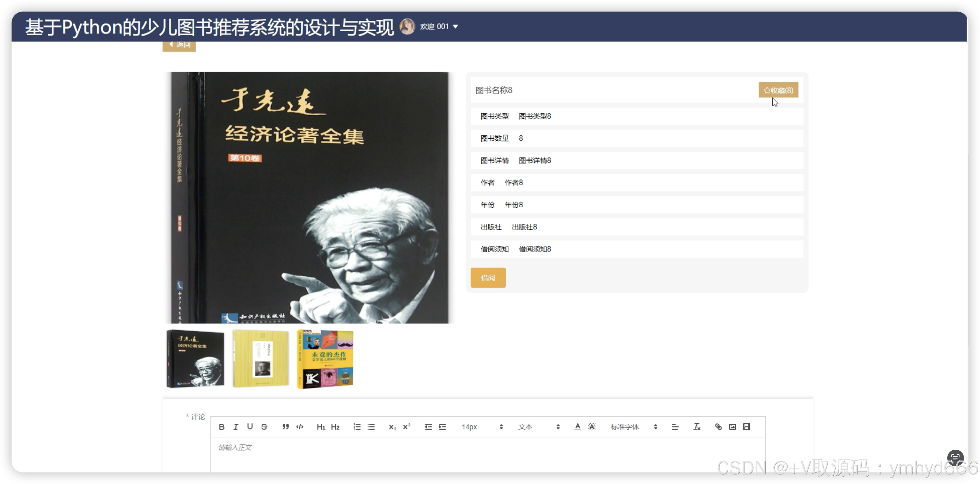Click the strikethrough icon
Image resolution: width=980 pixels, height=484 pixels.
point(264,427)
